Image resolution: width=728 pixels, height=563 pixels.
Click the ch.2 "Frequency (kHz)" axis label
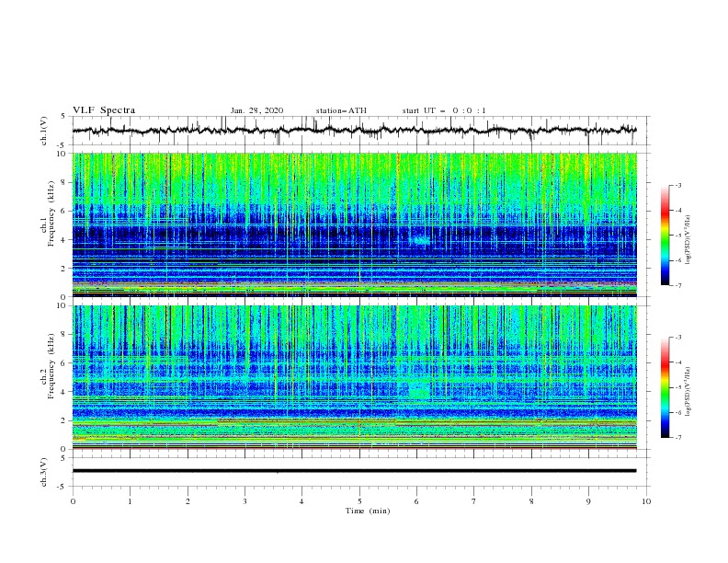51,366
